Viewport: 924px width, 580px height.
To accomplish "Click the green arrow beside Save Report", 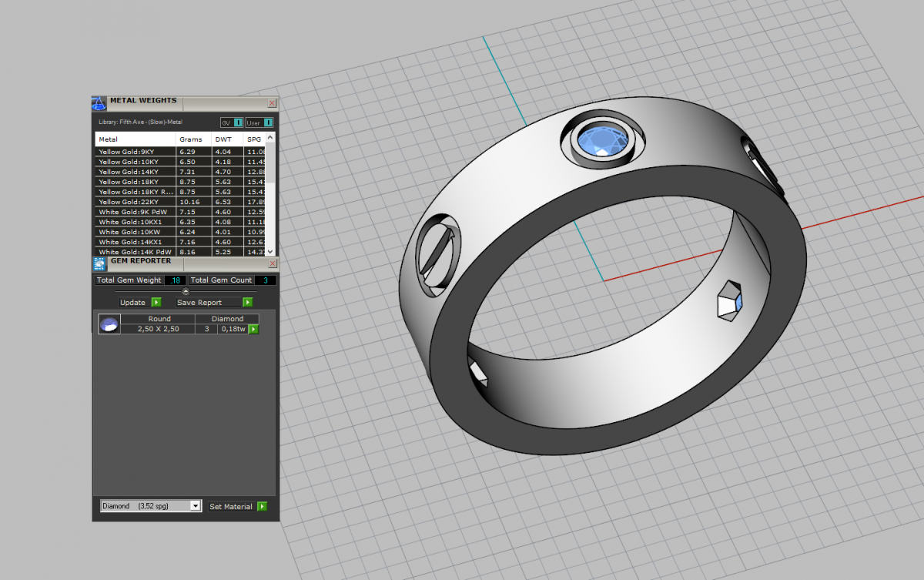I will [x=248, y=303].
